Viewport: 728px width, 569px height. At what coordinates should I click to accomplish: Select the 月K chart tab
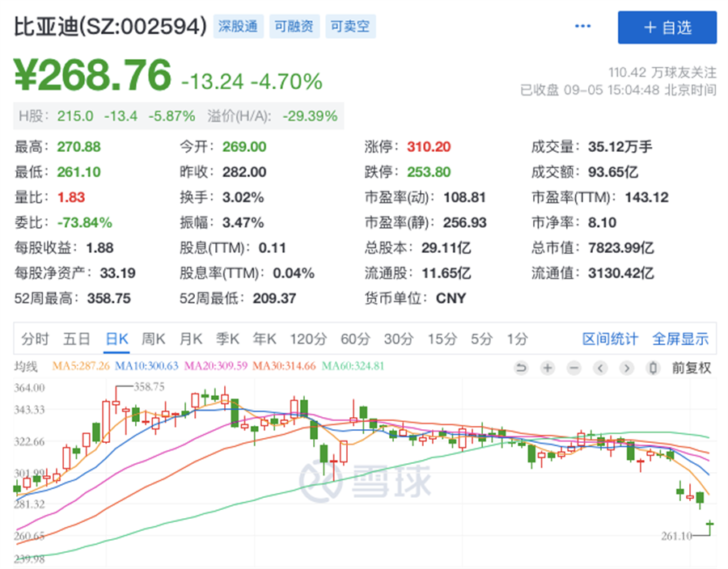click(x=191, y=339)
